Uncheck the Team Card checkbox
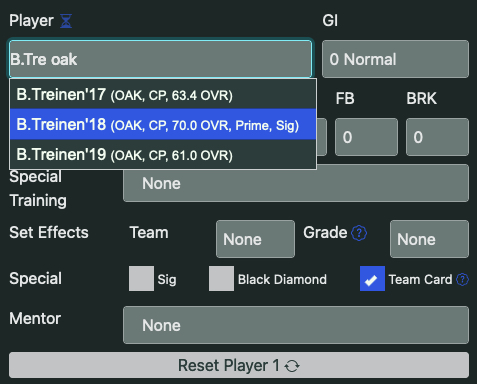 click(372, 279)
